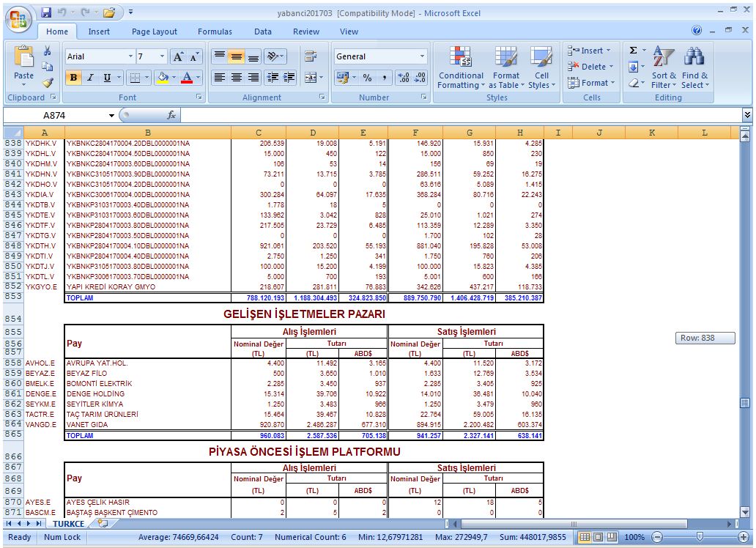Screen dimensions: 756x548
Task: Align text left
Action: (x=219, y=77)
